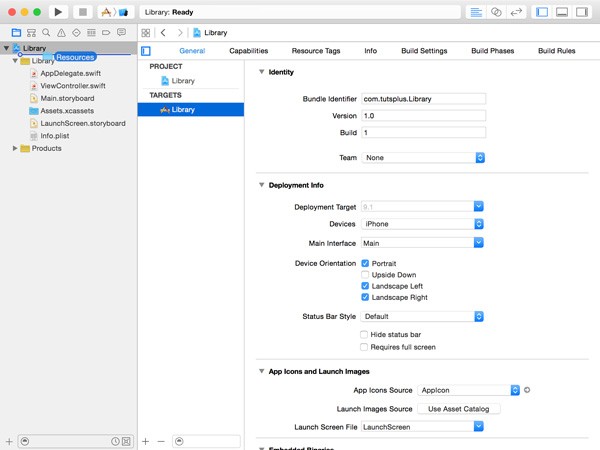This screenshot has width=600, height=450.
Task: Open the Issue navigator
Action: coord(61,33)
